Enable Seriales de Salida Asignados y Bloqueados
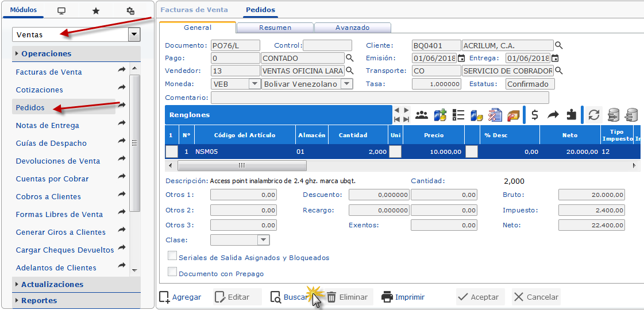This screenshot has width=644, height=310. tap(172, 256)
